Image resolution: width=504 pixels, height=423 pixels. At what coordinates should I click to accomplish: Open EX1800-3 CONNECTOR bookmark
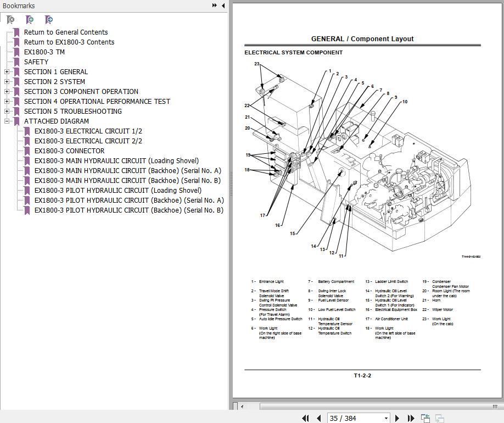(69, 151)
